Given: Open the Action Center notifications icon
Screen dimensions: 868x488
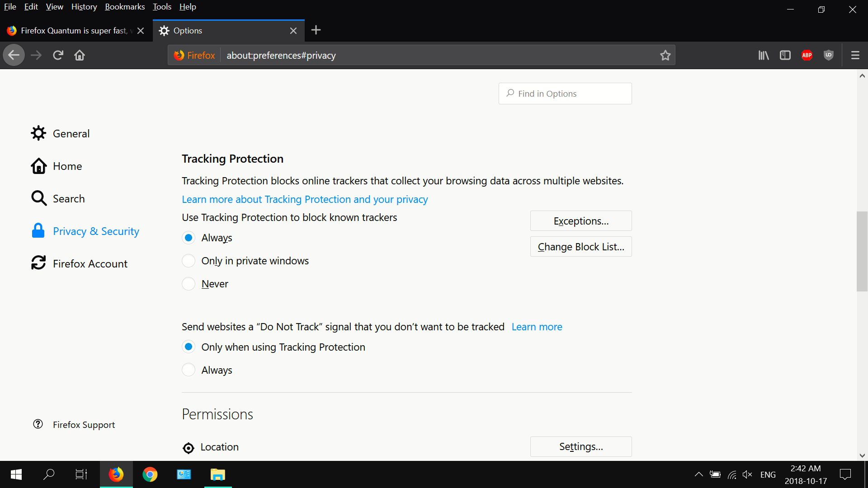Looking at the screenshot, I should (x=845, y=474).
